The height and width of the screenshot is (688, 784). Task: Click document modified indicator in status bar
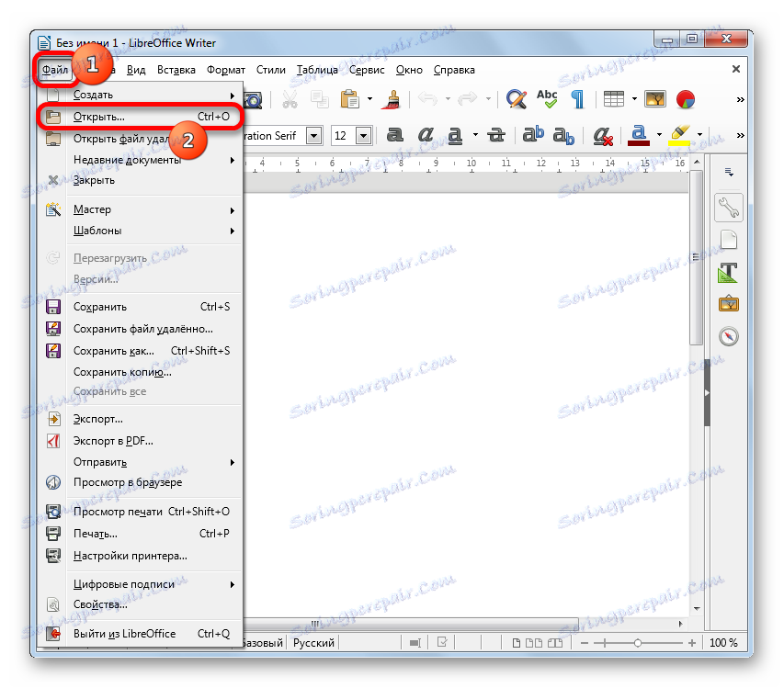tap(442, 642)
